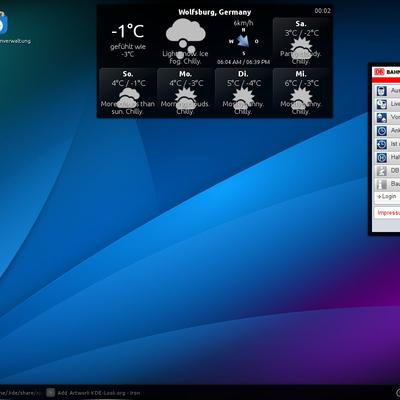The width and height of the screenshot is (400, 400).
Task: Click the '6°C / -3°C' Wednesday temperatures
Action: click(x=301, y=83)
